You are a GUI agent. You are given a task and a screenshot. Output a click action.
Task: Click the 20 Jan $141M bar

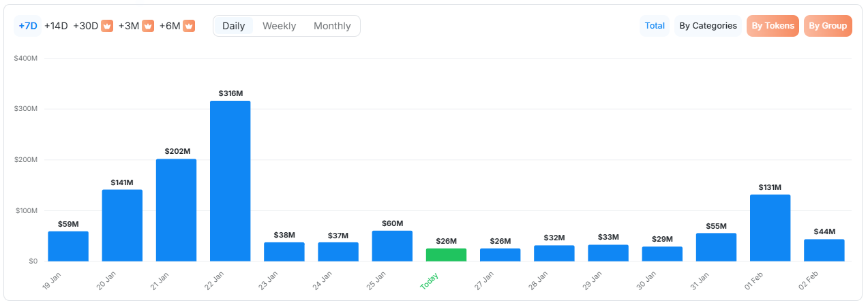pyautogui.click(x=122, y=225)
